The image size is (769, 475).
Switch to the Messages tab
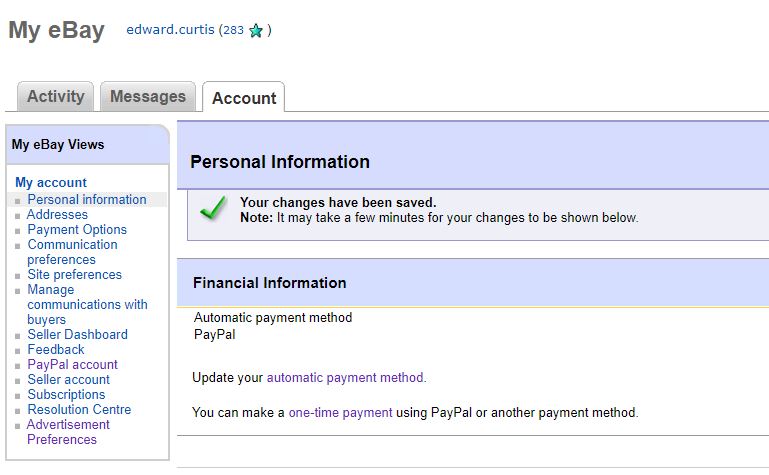coord(148,96)
